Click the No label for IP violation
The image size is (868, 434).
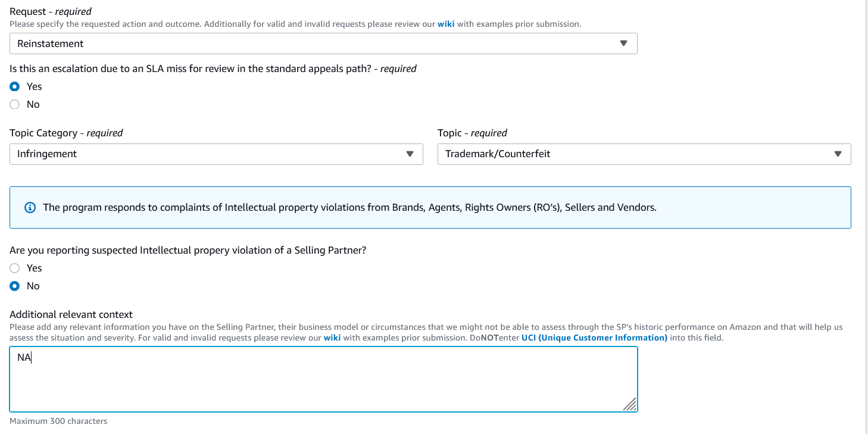tap(33, 286)
